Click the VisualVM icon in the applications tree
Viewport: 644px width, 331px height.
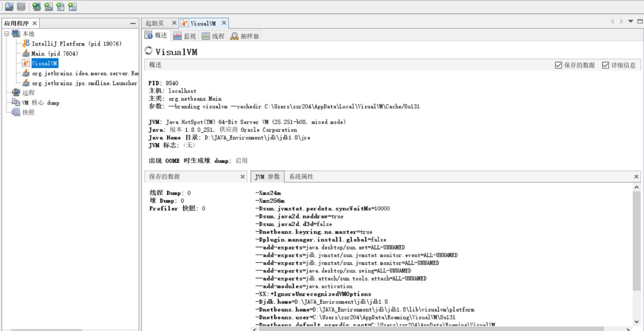point(26,63)
